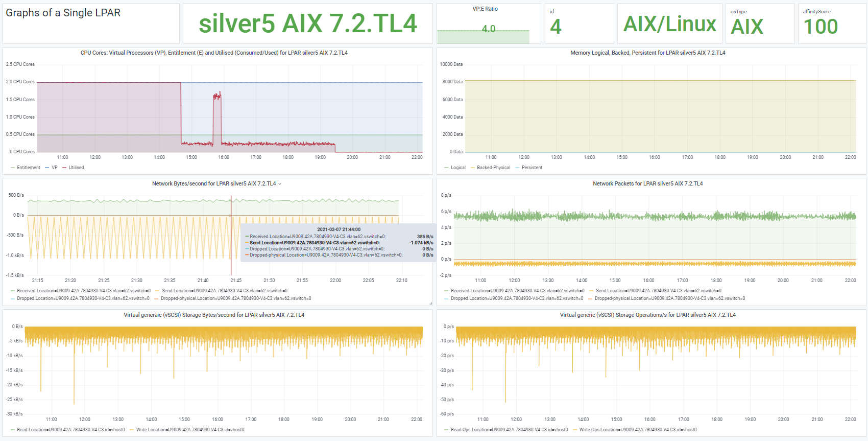Open the Network Packets panel title menu
Viewport: 868px width, 441px height.
[x=647, y=183]
